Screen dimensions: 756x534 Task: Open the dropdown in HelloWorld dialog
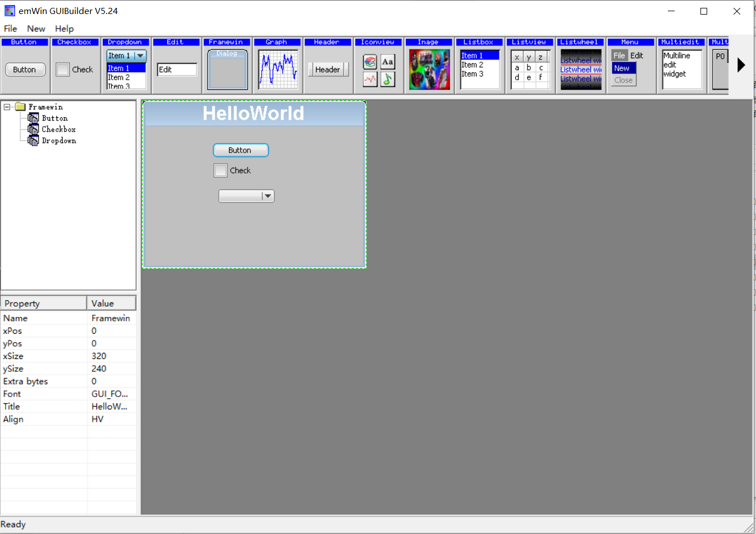pyautogui.click(x=268, y=196)
